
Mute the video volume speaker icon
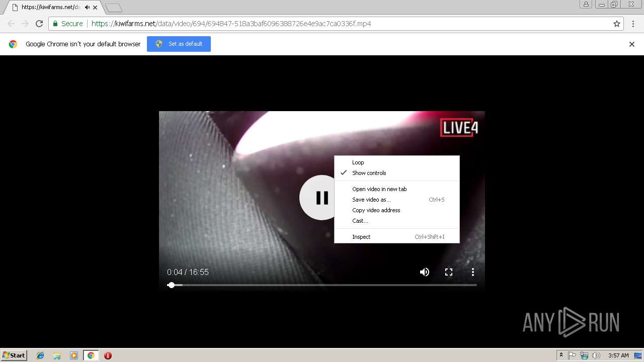click(x=425, y=272)
